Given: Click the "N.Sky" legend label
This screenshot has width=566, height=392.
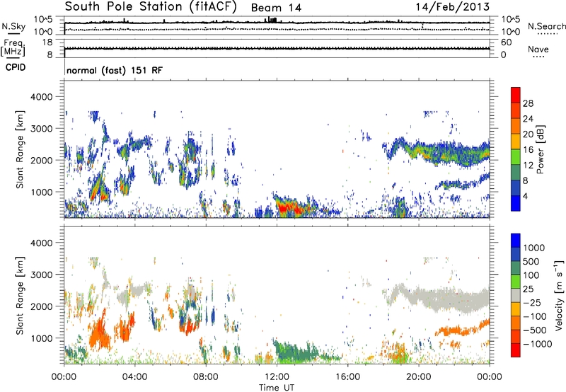Looking at the screenshot, I should [x=13, y=26].
